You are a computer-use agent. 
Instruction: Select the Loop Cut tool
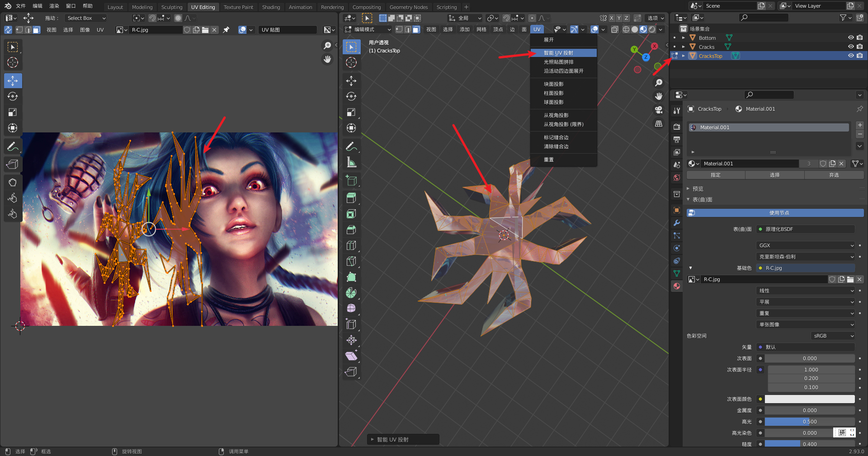tap(351, 245)
